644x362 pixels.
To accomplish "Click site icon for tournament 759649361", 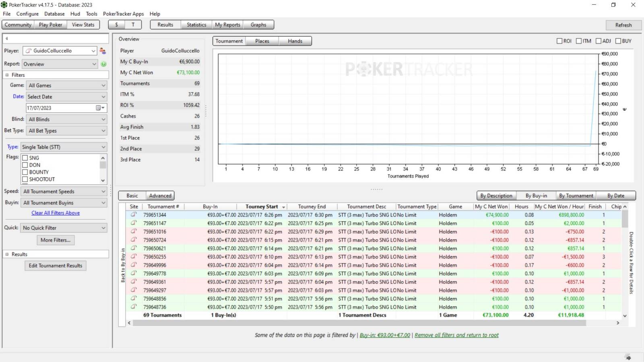I will click(134, 282).
